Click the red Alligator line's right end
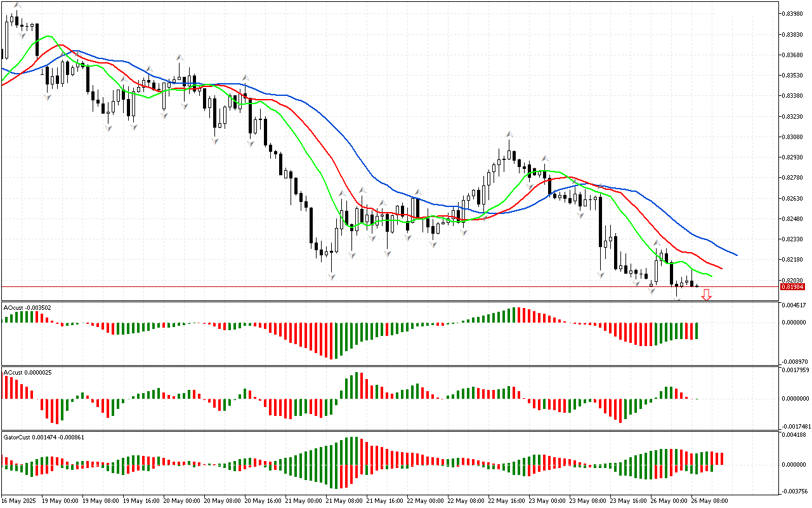812x508 pixels. point(721,267)
